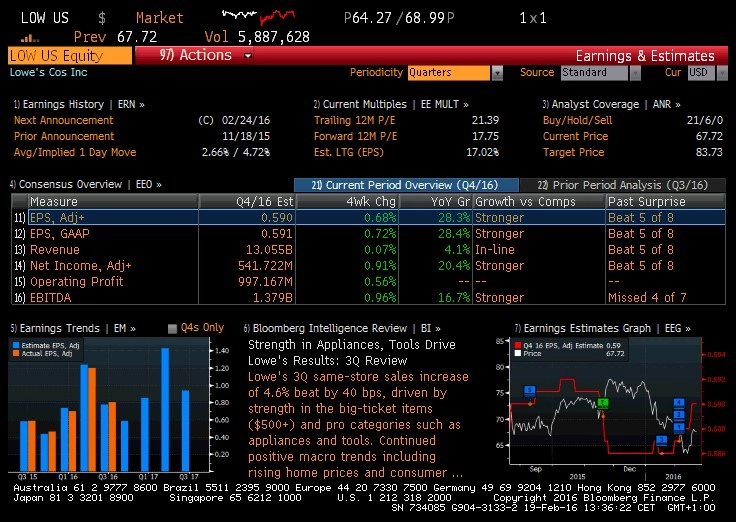Click the Q4/16 Est column header
The width and height of the screenshot is (736, 522).
pyautogui.click(x=247, y=202)
